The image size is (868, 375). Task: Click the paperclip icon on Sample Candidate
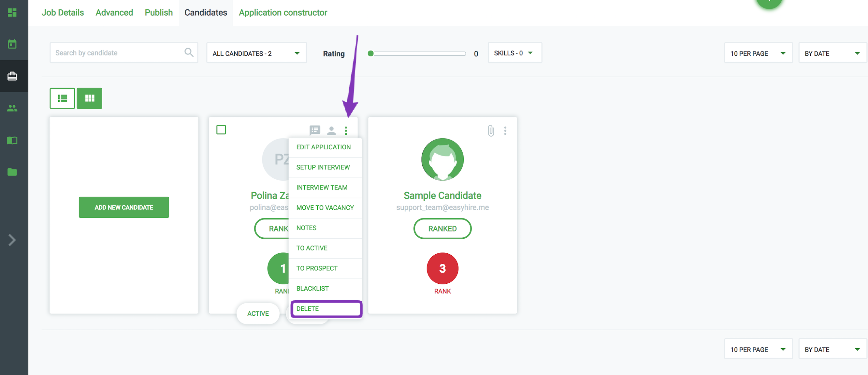(491, 130)
